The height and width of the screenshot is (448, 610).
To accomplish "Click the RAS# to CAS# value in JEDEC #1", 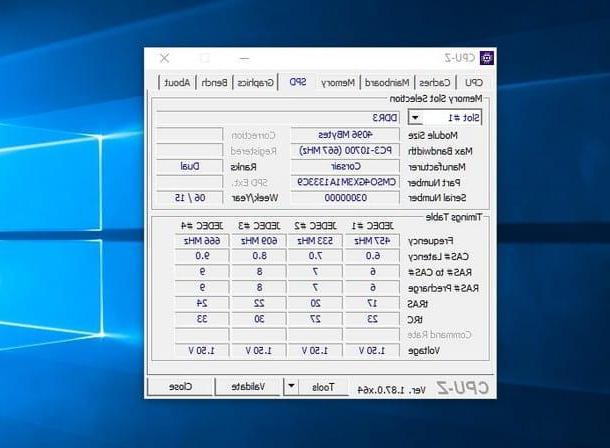I will (x=372, y=272).
